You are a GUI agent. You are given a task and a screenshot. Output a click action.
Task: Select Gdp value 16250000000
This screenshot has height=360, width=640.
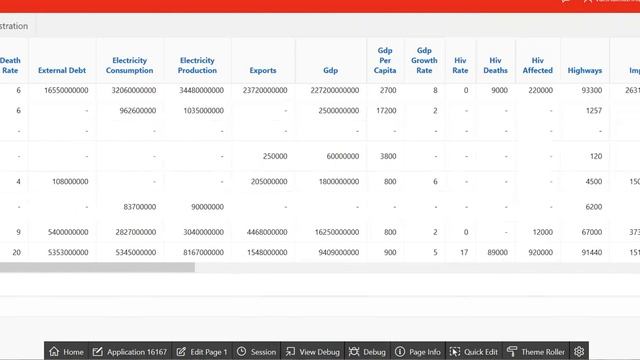click(x=337, y=232)
